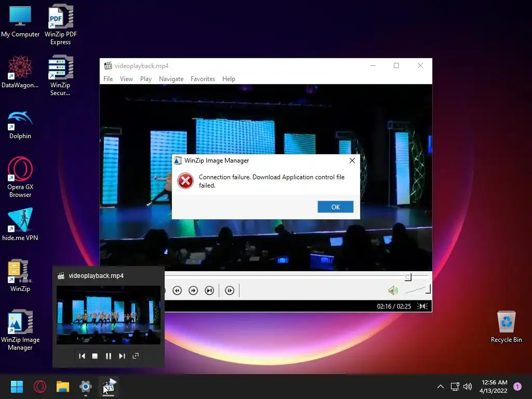The image size is (532, 399).
Task: Select the WinZip desktop shortcut
Action: coord(20,275)
